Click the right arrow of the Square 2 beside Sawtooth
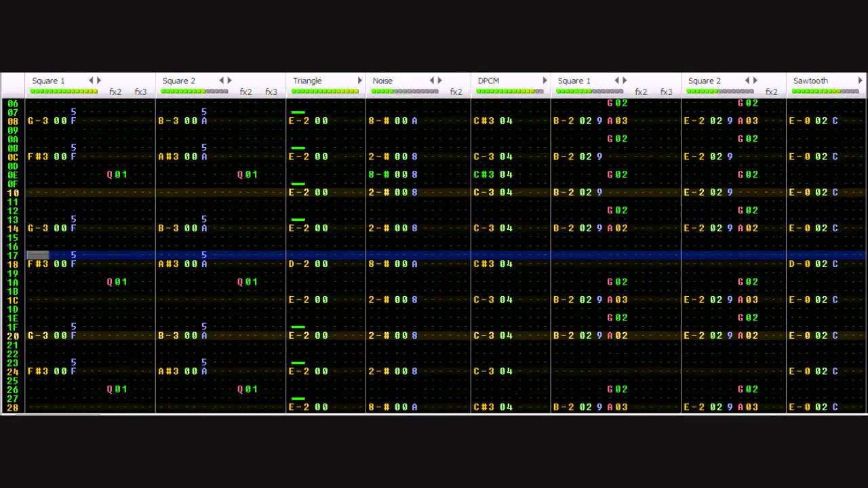Screen dimensions: 868x488 pyautogui.click(x=755, y=81)
